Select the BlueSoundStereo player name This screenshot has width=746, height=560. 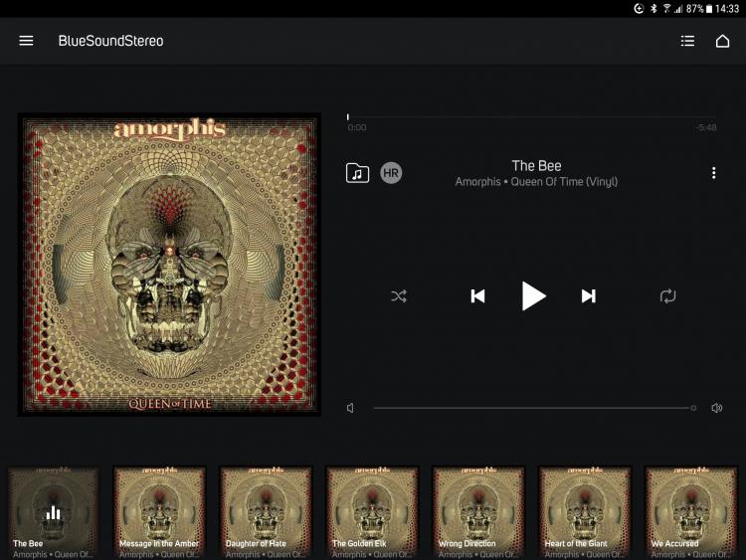(110, 41)
